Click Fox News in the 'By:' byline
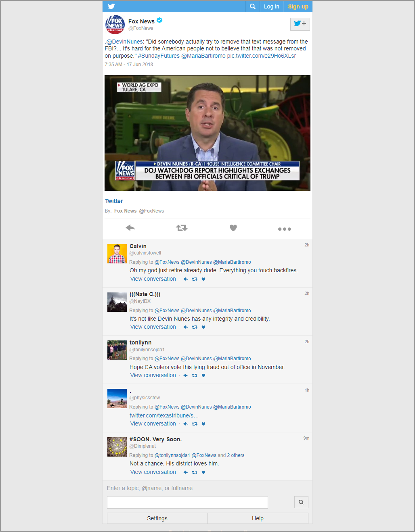The image size is (415, 532). click(125, 211)
